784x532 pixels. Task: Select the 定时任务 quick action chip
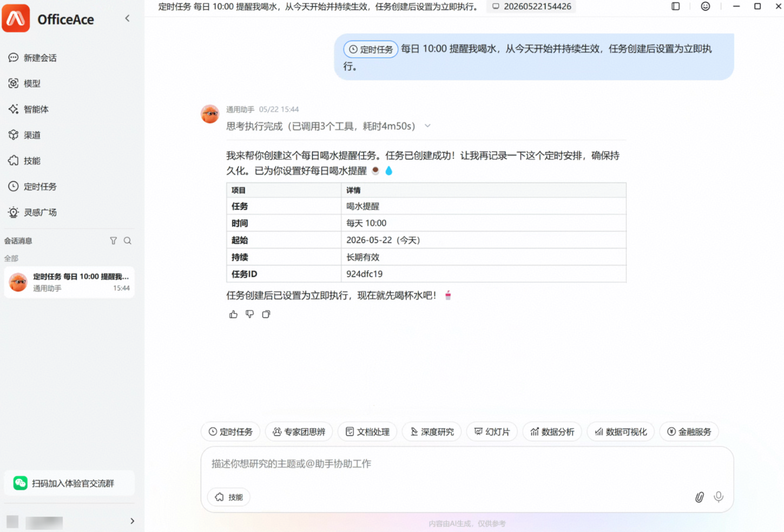click(231, 432)
